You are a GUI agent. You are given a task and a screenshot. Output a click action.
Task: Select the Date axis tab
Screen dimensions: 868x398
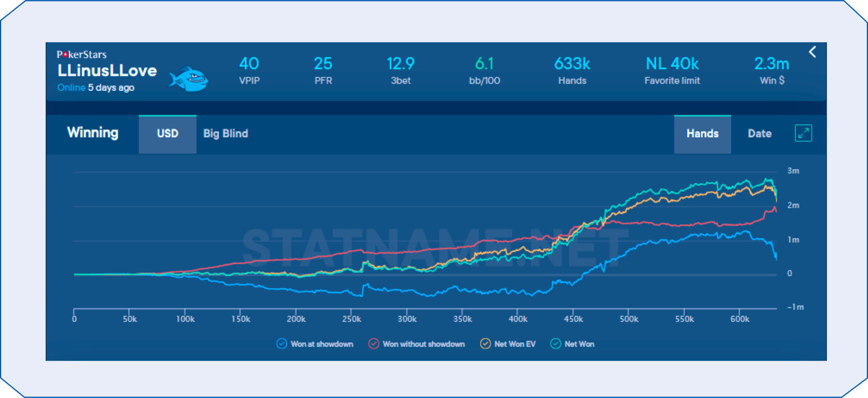pyautogui.click(x=760, y=134)
